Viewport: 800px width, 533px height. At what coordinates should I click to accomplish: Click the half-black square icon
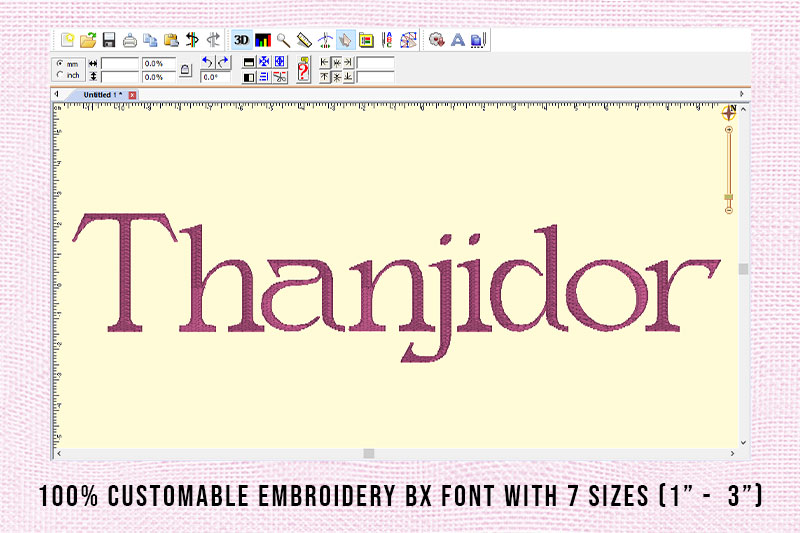click(248, 78)
